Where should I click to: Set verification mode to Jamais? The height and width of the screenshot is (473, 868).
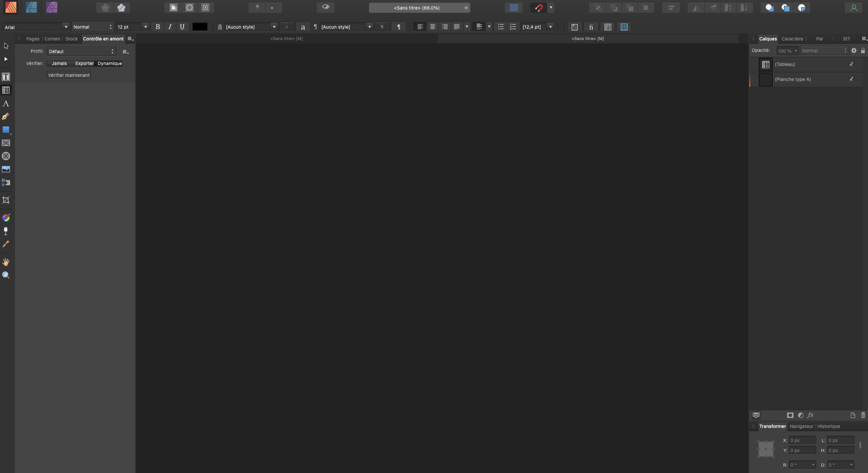click(59, 64)
